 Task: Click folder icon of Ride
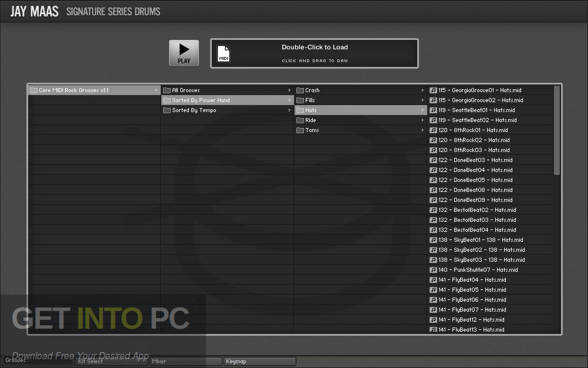coord(300,120)
